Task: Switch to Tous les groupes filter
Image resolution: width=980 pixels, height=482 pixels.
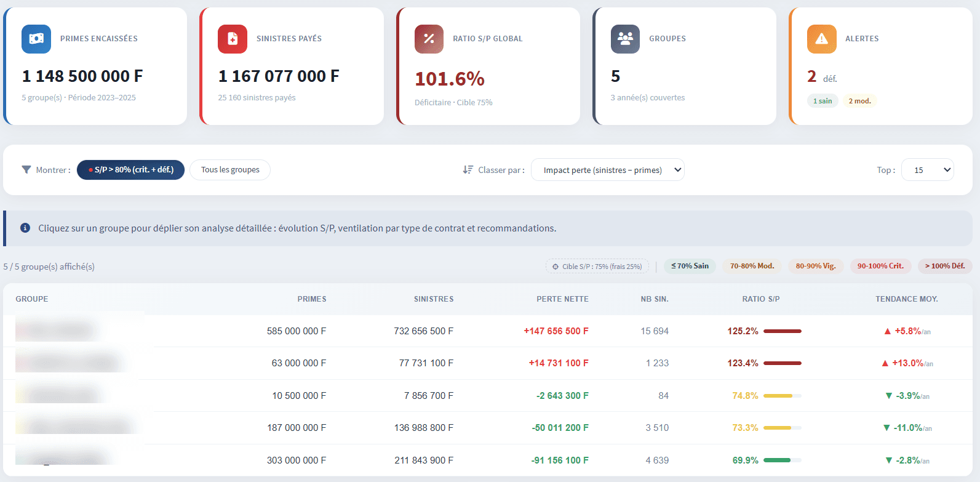Action: point(230,170)
